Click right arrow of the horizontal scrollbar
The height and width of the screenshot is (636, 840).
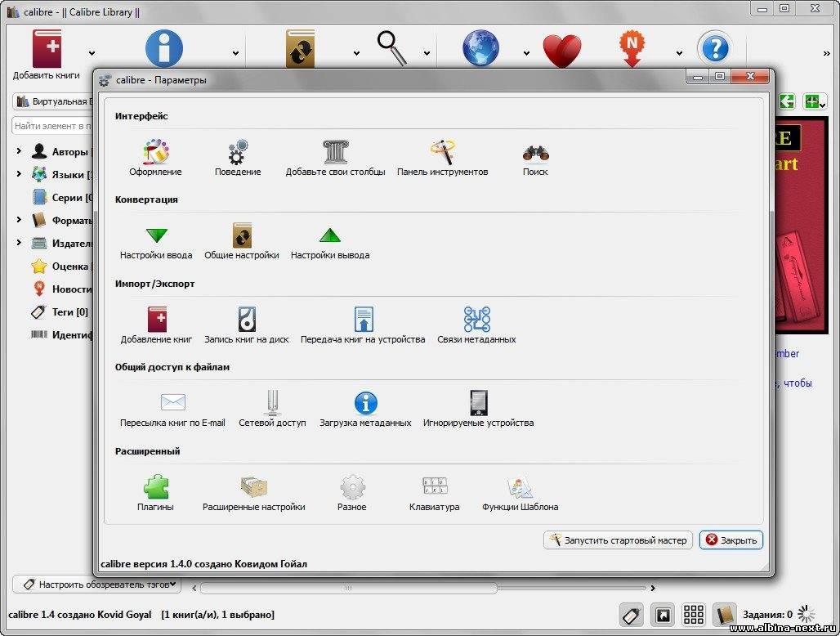point(653,588)
